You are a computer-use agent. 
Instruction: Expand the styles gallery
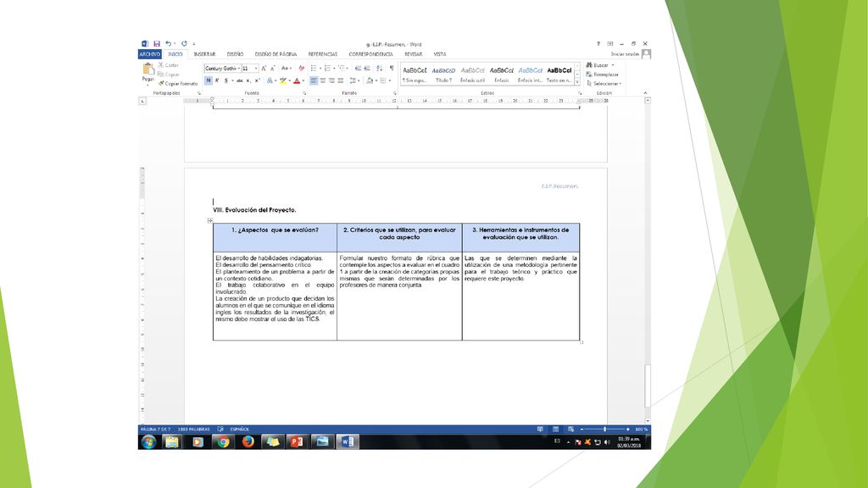(x=577, y=82)
